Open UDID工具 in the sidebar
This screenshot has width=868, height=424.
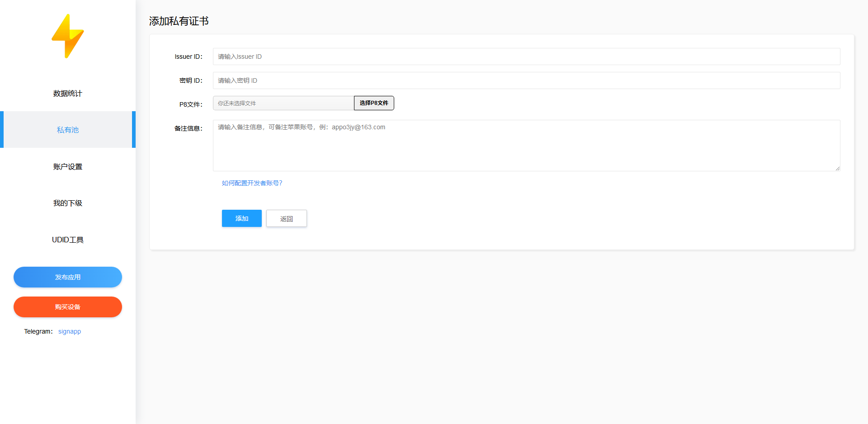coord(68,240)
